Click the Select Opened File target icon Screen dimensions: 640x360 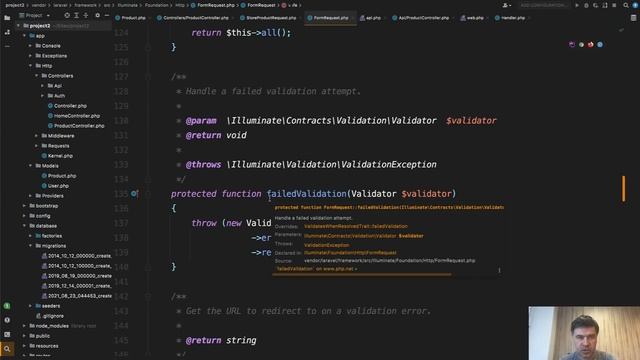pyautogui.click(x=67, y=16)
